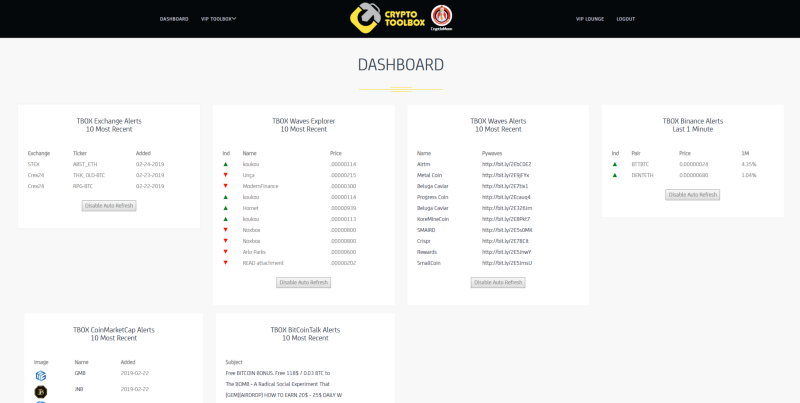
Task: Click the TBOX CoinMarketCap Alerts heading
Action: (x=114, y=330)
